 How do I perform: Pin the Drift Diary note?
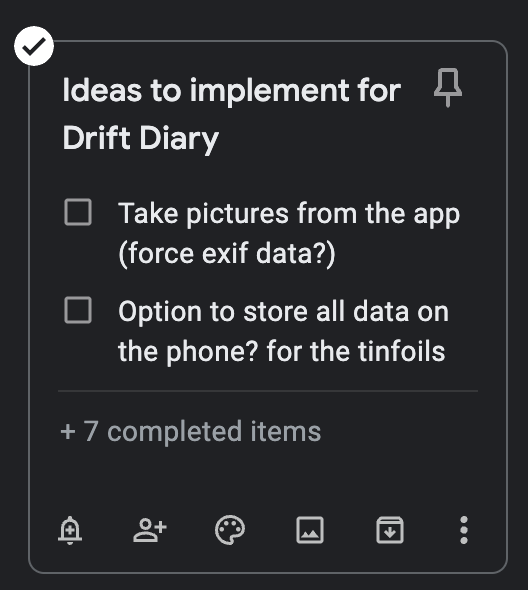[x=447, y=88]
